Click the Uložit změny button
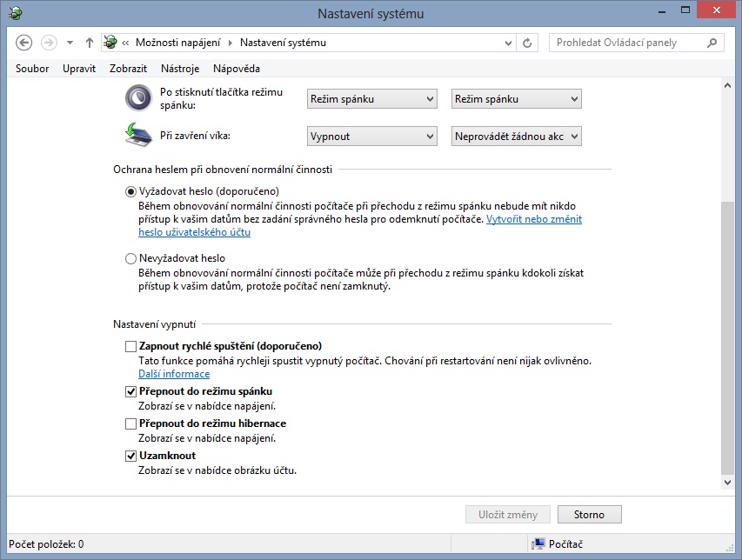This screenshot has height=560, width=742. [508, 515]
